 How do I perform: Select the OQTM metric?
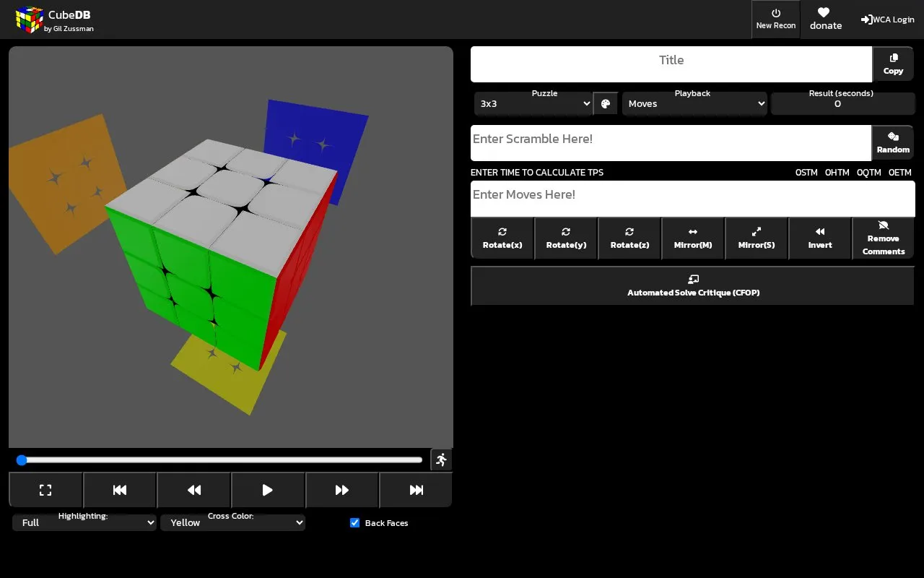pyautogui.click(x=868, y=173)
